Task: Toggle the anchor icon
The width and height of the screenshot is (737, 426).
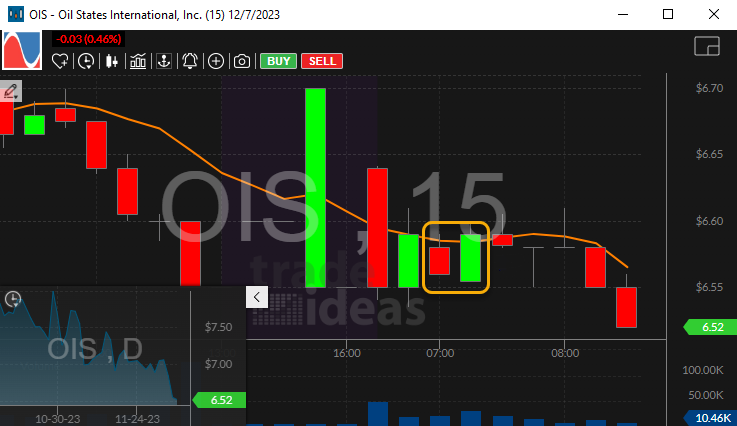Action: tap(164, 61)
